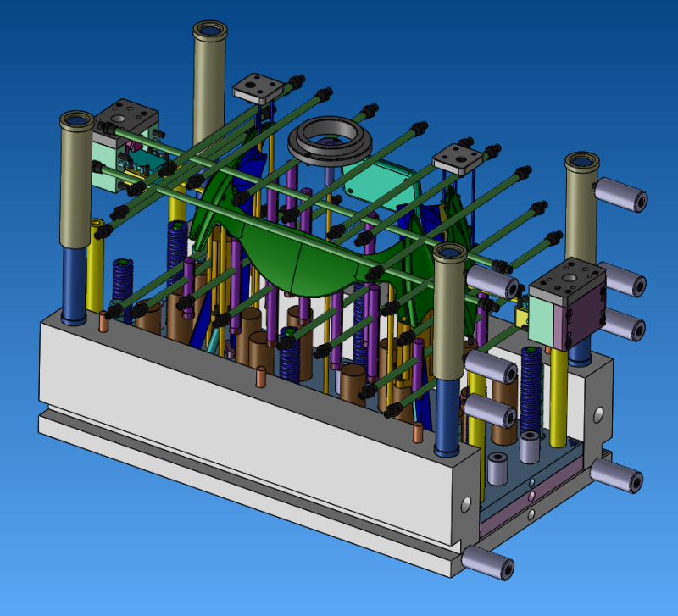The height and width of the screenshot is (616, 678).
Task: Click the small gray sleeve at bottom right
Action: click(x=497, y=468)
